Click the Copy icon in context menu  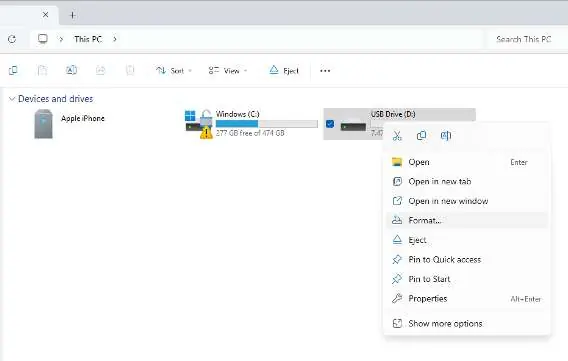(421, 136)
